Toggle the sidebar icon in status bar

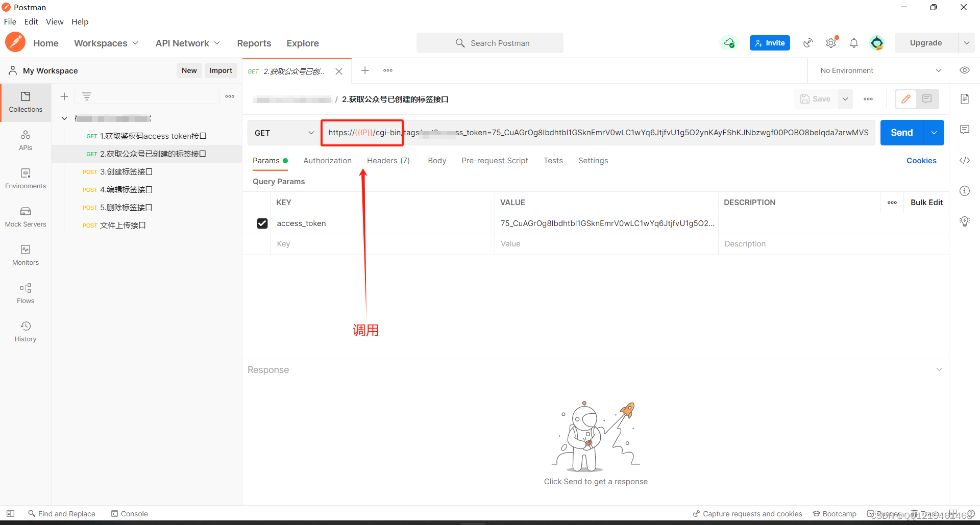click(x=10, y=513)
